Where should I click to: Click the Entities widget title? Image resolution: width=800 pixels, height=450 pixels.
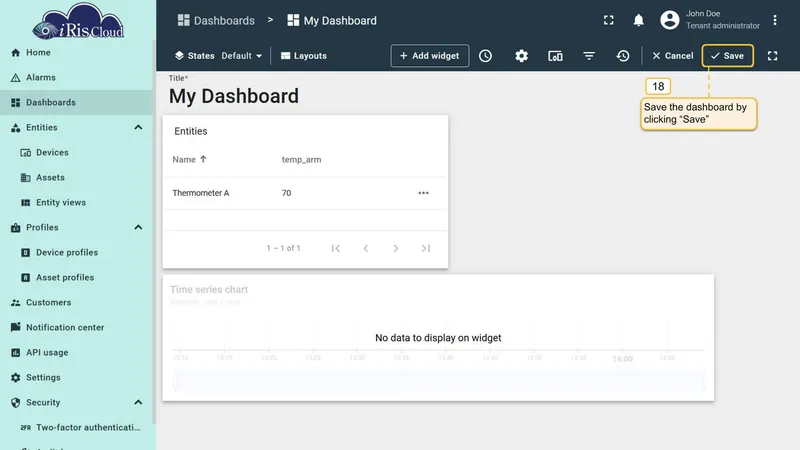click(190, 131)
